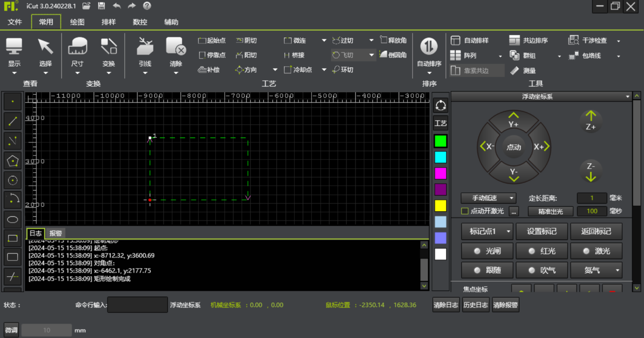Click the 返回标记 button
644x338 pixels.
[x=597, y=231]
